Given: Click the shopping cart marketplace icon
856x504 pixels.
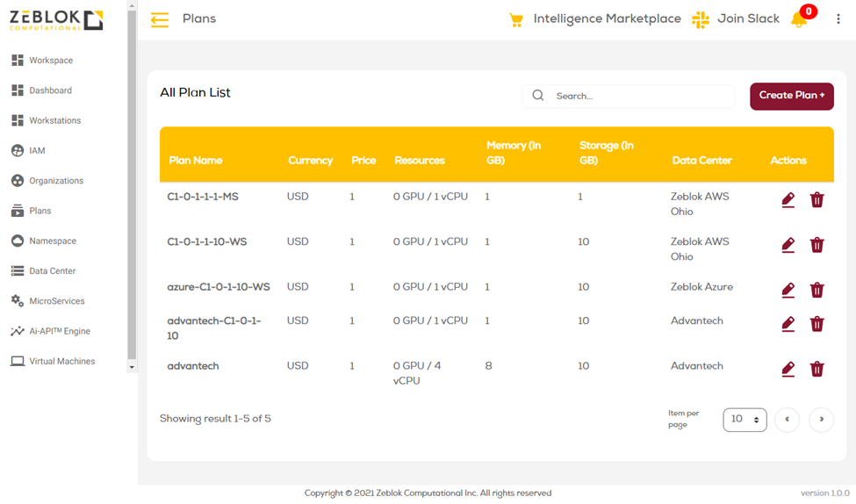Looking at the screenshot, I should [516, 19].
